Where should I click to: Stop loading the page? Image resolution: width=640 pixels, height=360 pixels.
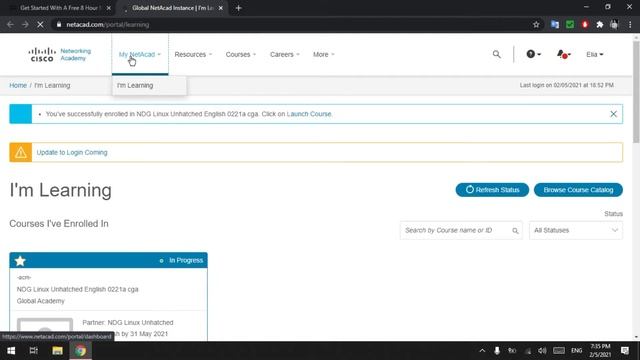40,24
